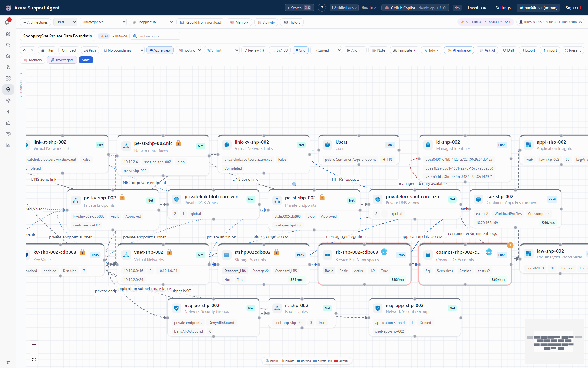The height and width of the screenshot is (368, 588).
Task: Open the Activity view
Action: [x=266, y=22]
